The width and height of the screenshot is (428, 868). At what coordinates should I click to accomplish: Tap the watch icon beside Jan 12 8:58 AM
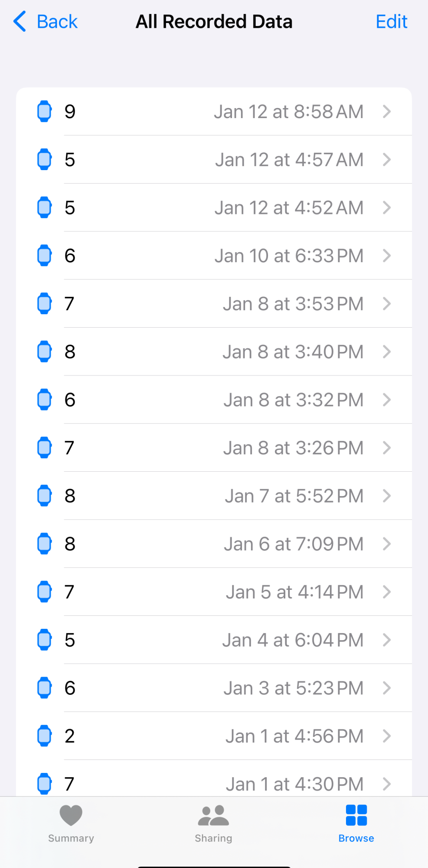[44, 112]
